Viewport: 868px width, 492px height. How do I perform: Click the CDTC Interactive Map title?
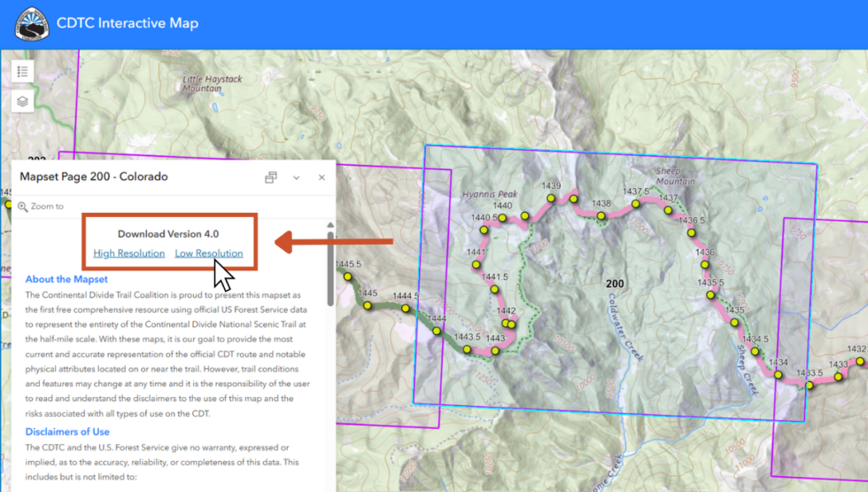[x=128, y=23]
